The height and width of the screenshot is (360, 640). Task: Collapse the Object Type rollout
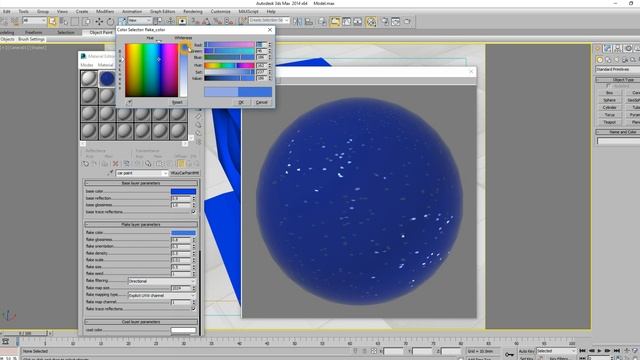click(x=618, y=80)
